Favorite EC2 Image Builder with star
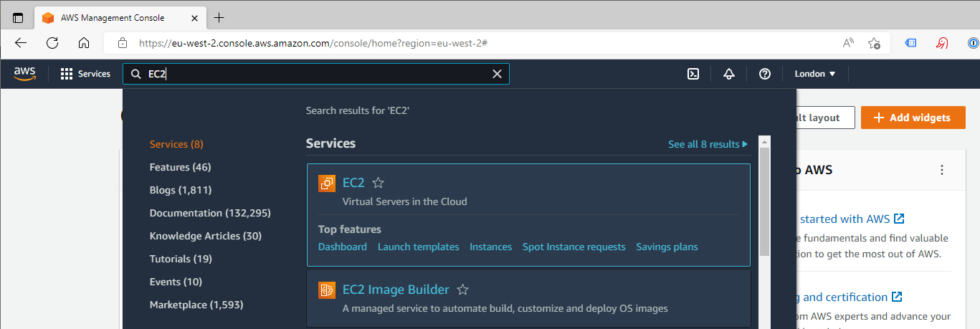980x329 pixels. (x=463, y=290)
